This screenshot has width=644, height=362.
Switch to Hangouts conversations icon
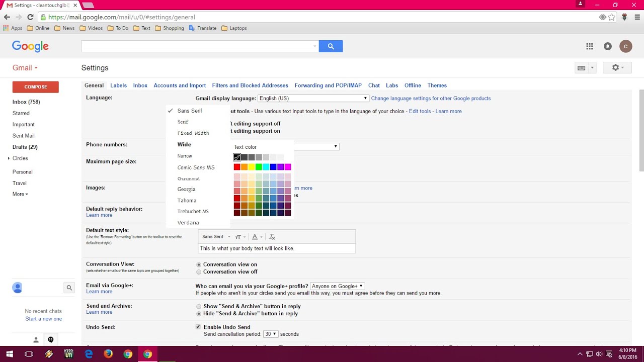[51, 339]
